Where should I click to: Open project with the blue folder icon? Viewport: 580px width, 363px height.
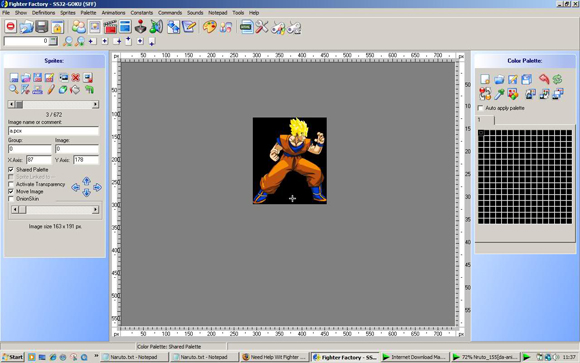26,27
